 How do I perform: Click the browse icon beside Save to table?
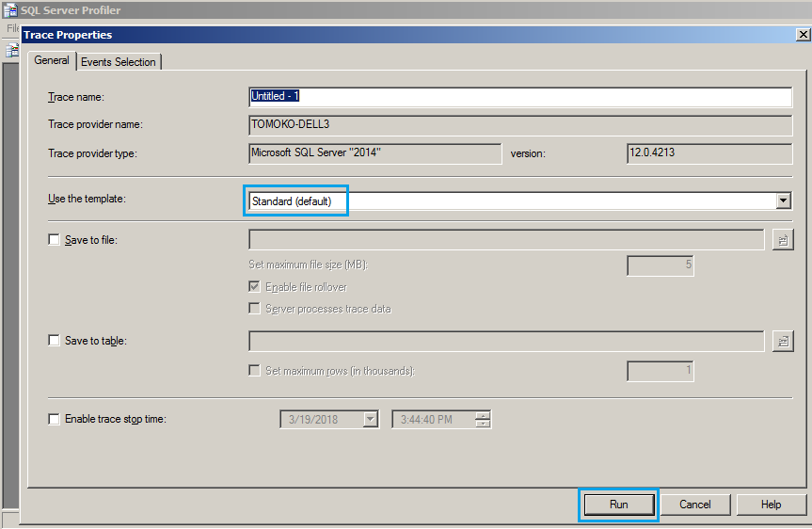(x=782, y=341)
